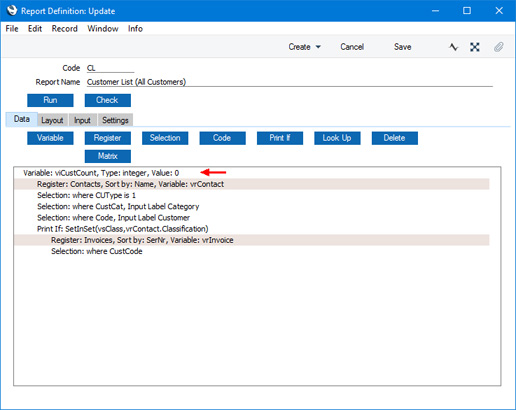The image size is (516, 410).
Task: Open the Record menu
Action: coord(65,29)
